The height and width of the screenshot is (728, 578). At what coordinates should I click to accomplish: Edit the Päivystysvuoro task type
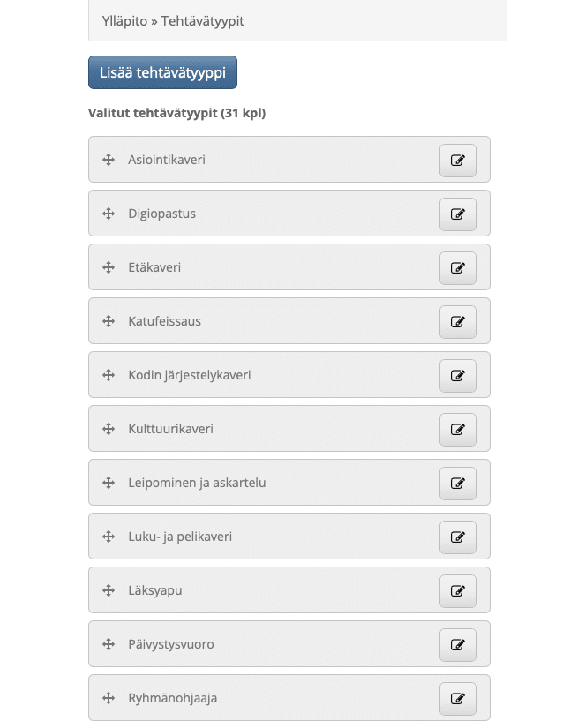point(457,645)
